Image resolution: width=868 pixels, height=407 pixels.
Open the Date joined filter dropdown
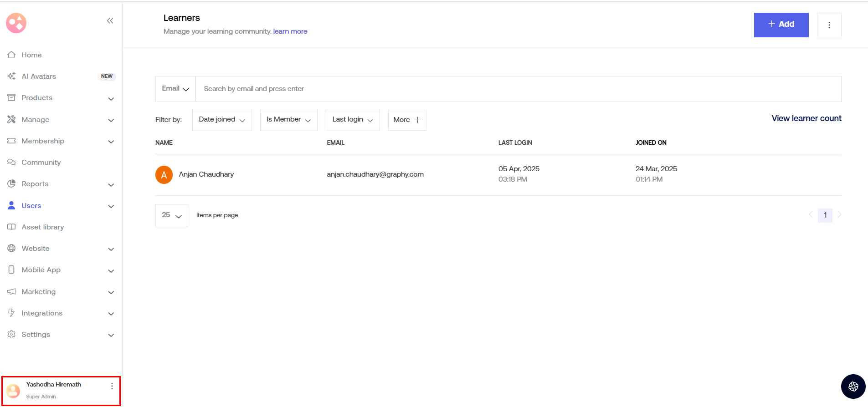coord(222,120)
